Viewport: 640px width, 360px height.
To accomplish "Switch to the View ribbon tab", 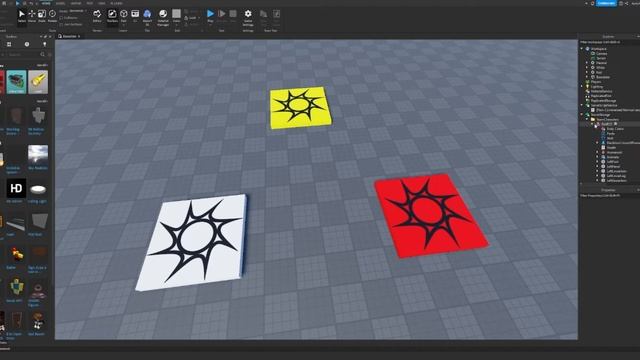I will [102, 3].
